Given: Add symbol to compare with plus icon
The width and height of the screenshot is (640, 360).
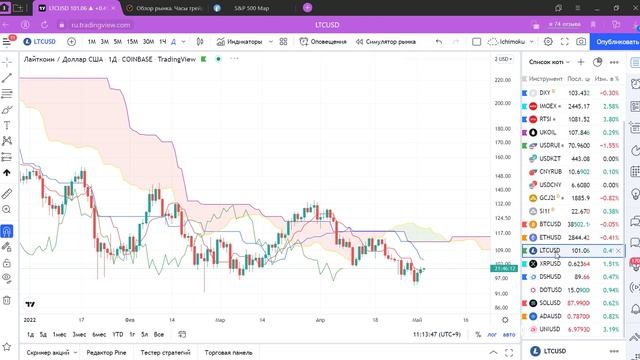Looking at the screenshot, I should [x=71, y=42].
